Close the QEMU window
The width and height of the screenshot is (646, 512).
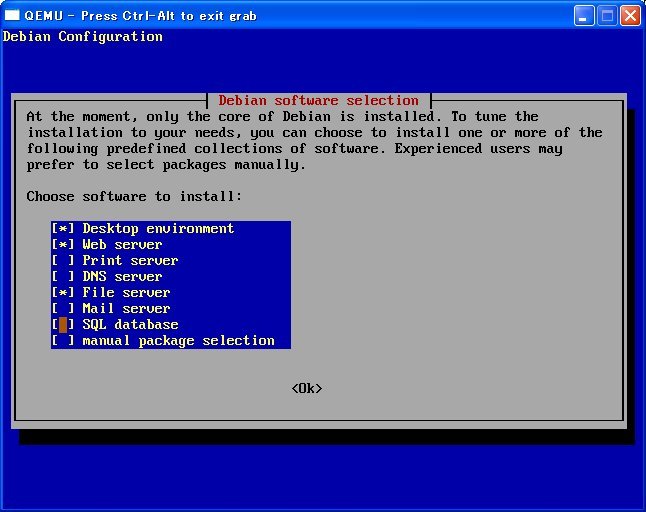point(630,16)
